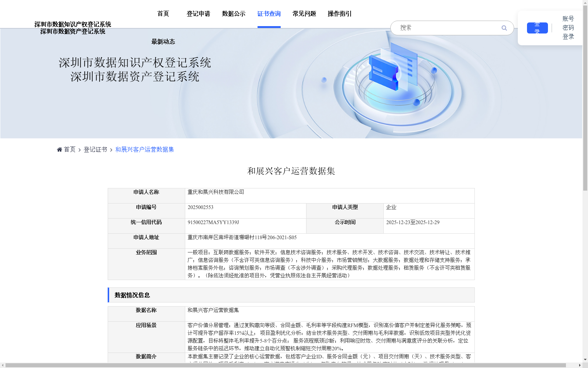Click the horizontal scrollbar left arrow
Screen dimensions: 588x368
coord(3,365)
